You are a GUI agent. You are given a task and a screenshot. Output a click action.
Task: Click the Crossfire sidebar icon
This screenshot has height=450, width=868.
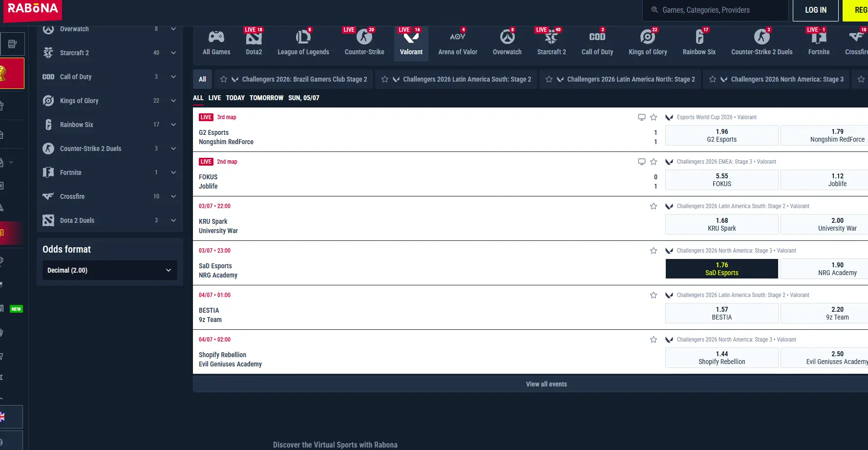coord(48,196)
